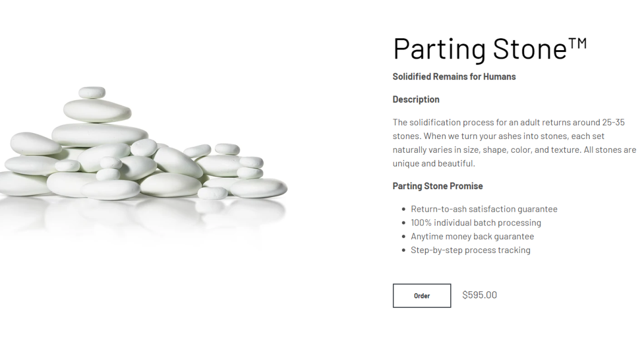Click the bullet before "Return-to-ash satisfaction guarantee"
Viewport: 644px width, 342px height.
point(404,209)
